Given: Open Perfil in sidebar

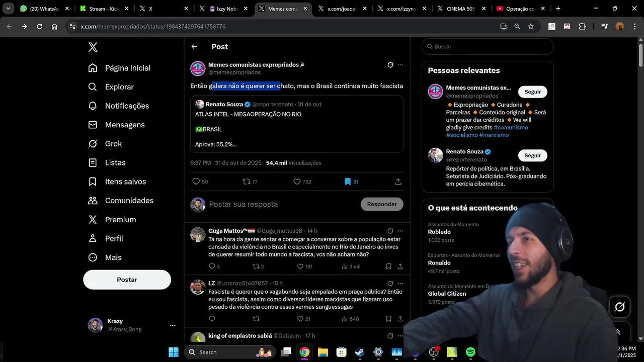Looking at the screenshot, I should (x=106, y=238).
